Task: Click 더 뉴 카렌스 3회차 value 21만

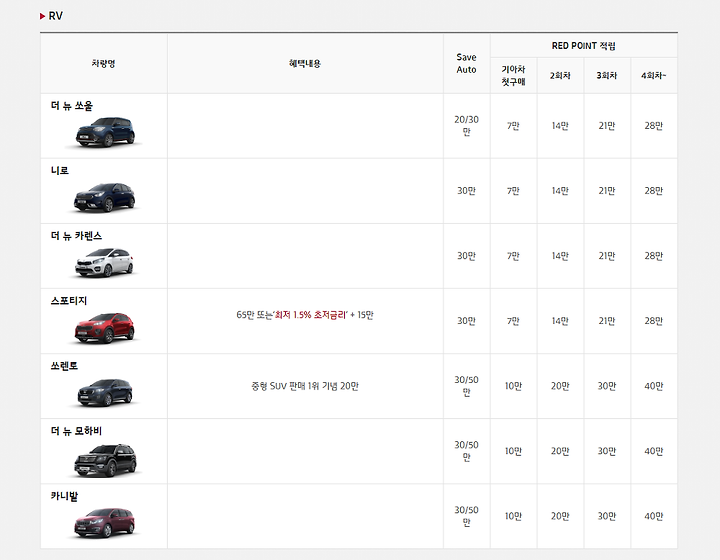Action: point(607,256)
